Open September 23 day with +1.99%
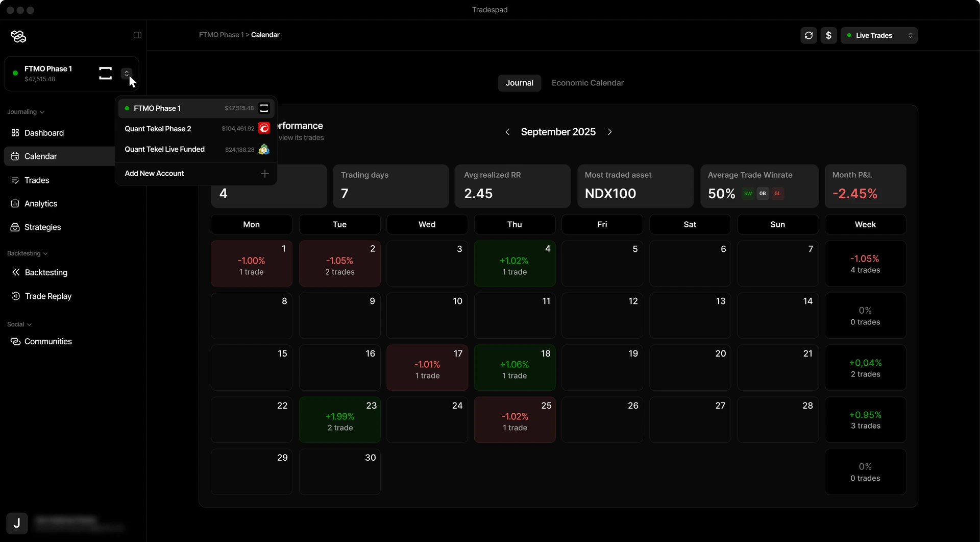980x542 pixels. tap(339, 420)
